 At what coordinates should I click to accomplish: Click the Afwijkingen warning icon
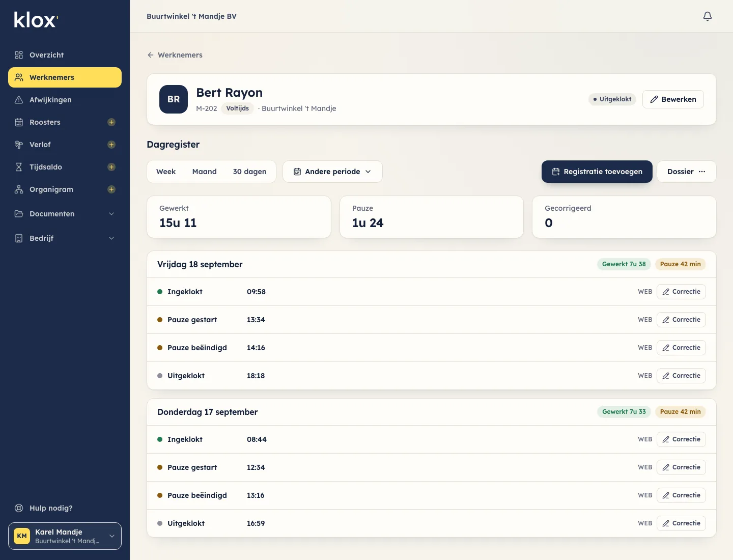pyautogui.click(x=19, y=100)
